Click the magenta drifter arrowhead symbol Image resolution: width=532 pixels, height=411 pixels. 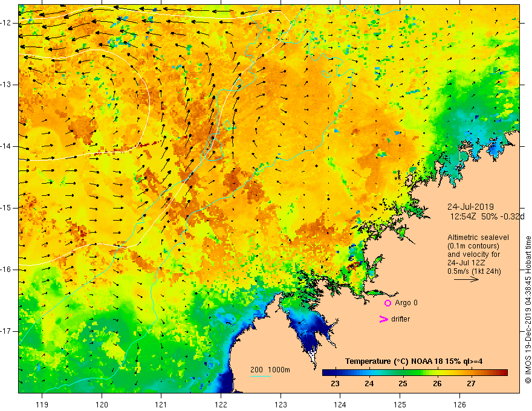click(x=383, y=319)
